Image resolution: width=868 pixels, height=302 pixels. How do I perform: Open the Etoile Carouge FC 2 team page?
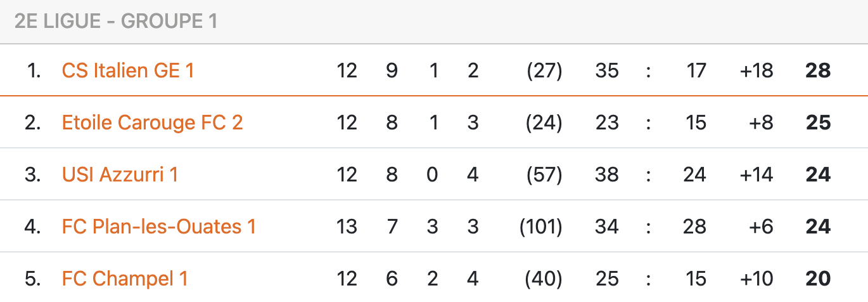[152, 122]
